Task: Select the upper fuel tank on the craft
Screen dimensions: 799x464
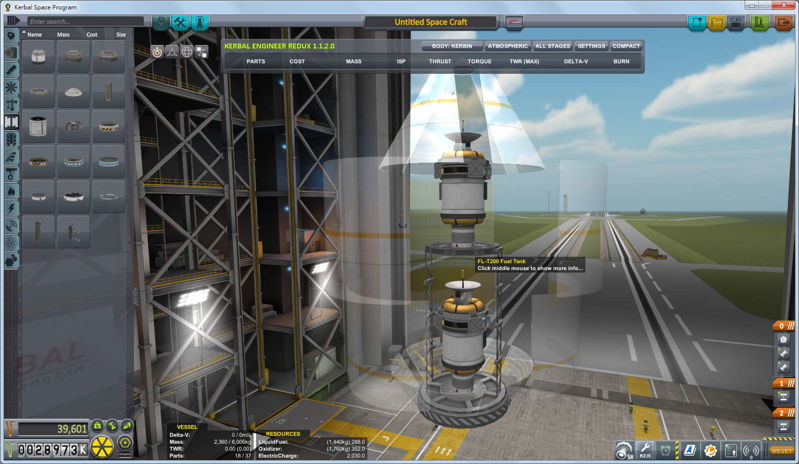Action: tap(463, 194)
